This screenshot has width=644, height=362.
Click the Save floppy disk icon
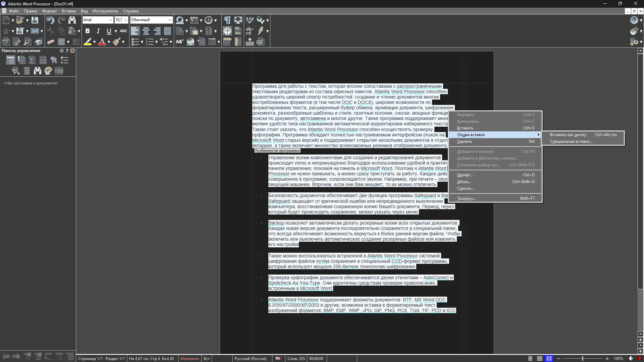point(35,20)
